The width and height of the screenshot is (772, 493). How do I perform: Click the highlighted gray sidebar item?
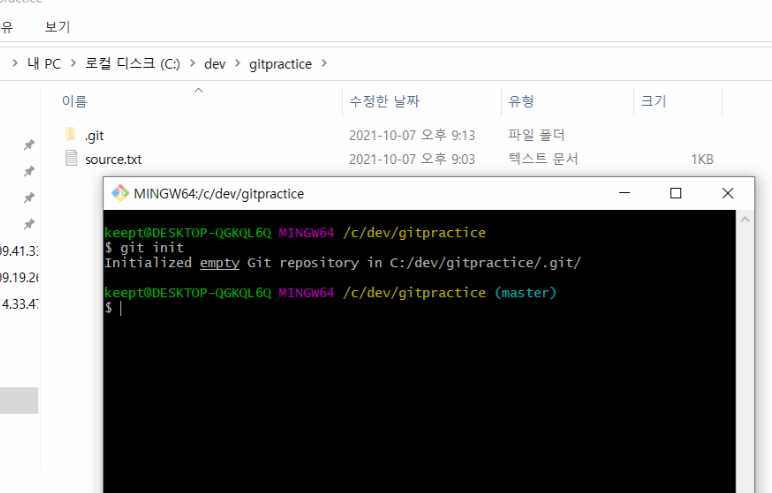click(x=19, y=400)
